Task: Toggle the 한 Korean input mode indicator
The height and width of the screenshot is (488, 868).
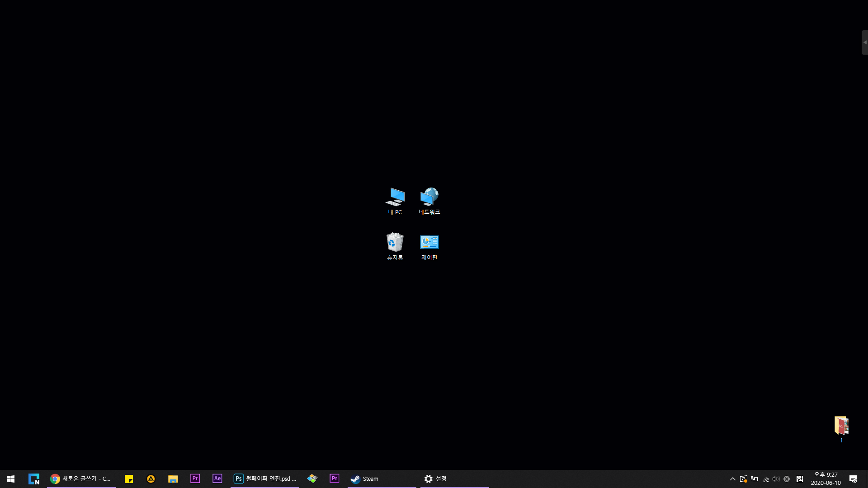Action: 800,479
